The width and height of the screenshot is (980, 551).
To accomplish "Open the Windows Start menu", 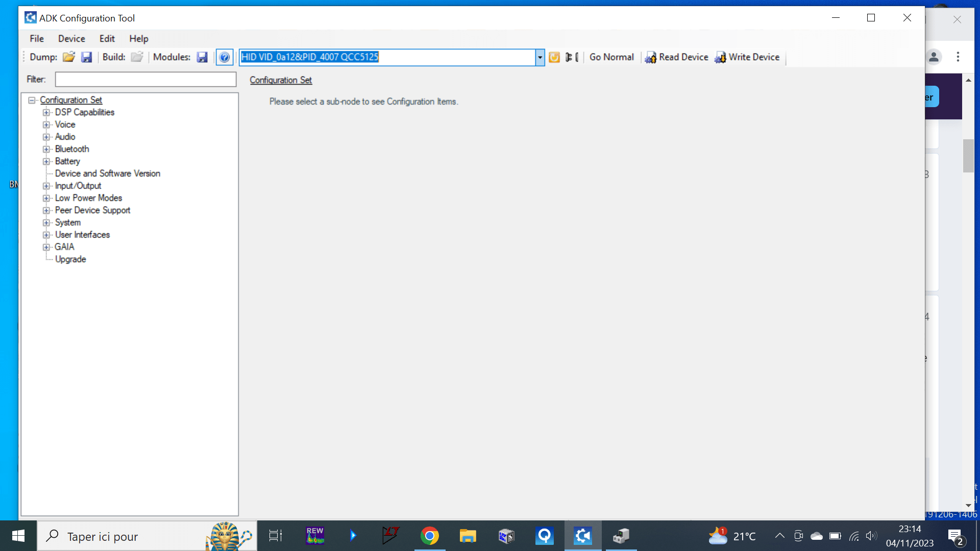I will point(18,536).
